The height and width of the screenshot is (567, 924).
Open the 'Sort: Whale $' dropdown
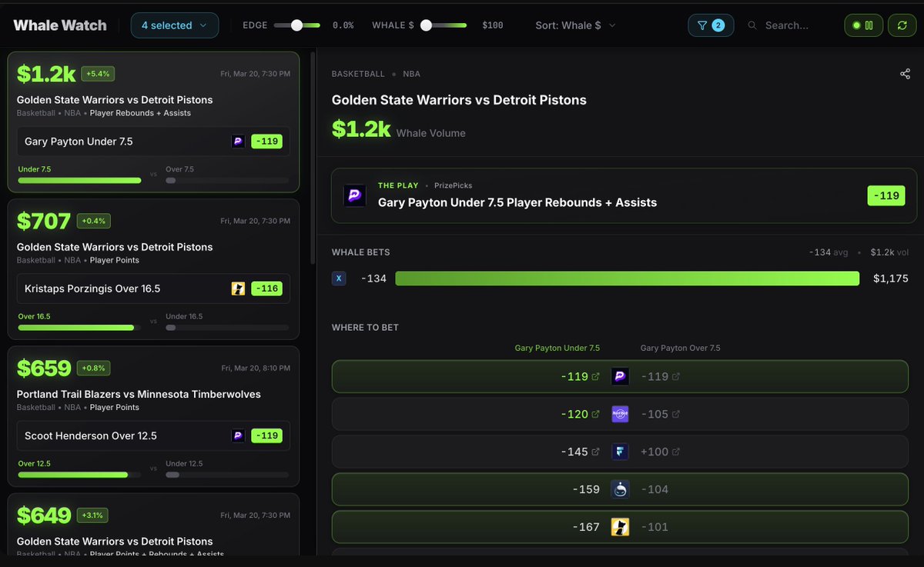[576, 25]
